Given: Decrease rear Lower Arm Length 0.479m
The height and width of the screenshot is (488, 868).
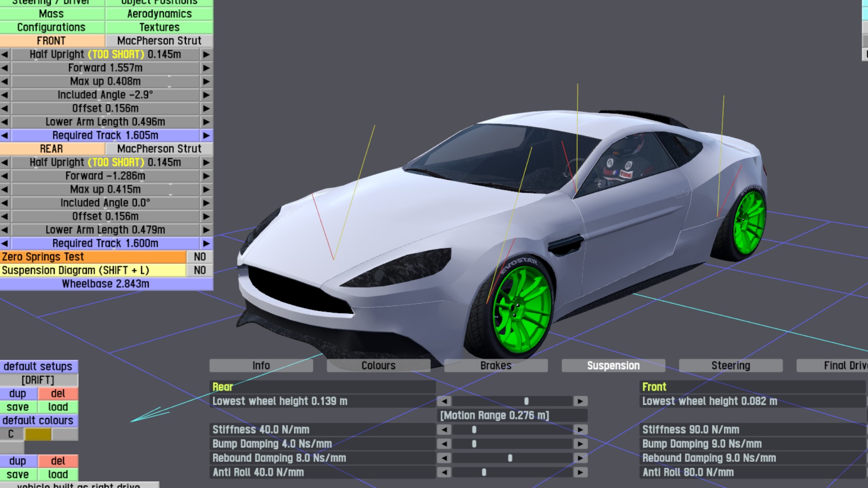Looking at the screenshot, I should coord(5,230).
